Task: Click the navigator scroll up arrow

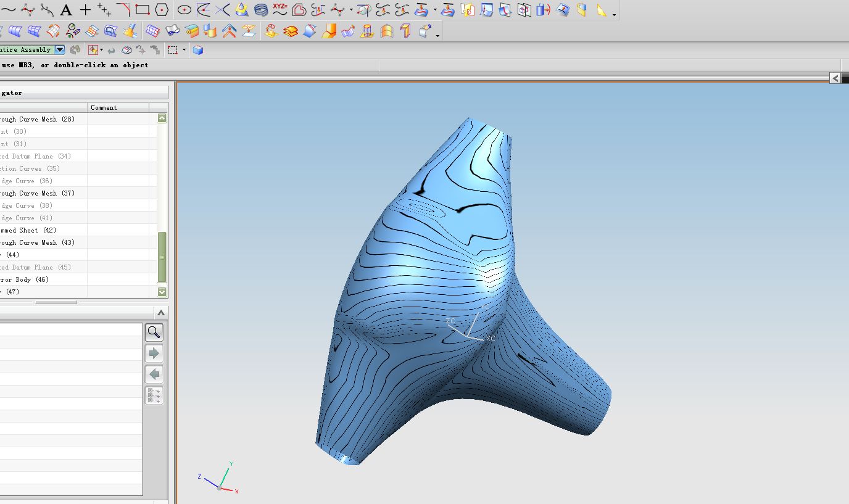Action: tap(162, 118)
